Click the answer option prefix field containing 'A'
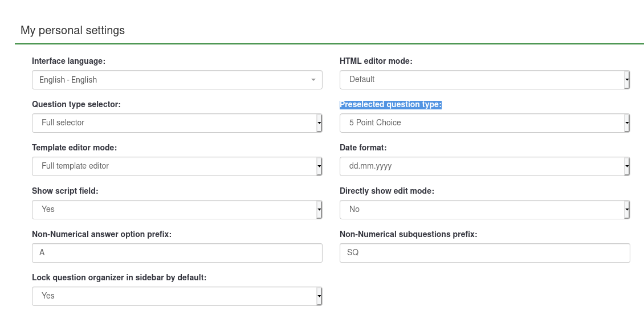Screen dimensions: 644x335 tap(177, 253)
